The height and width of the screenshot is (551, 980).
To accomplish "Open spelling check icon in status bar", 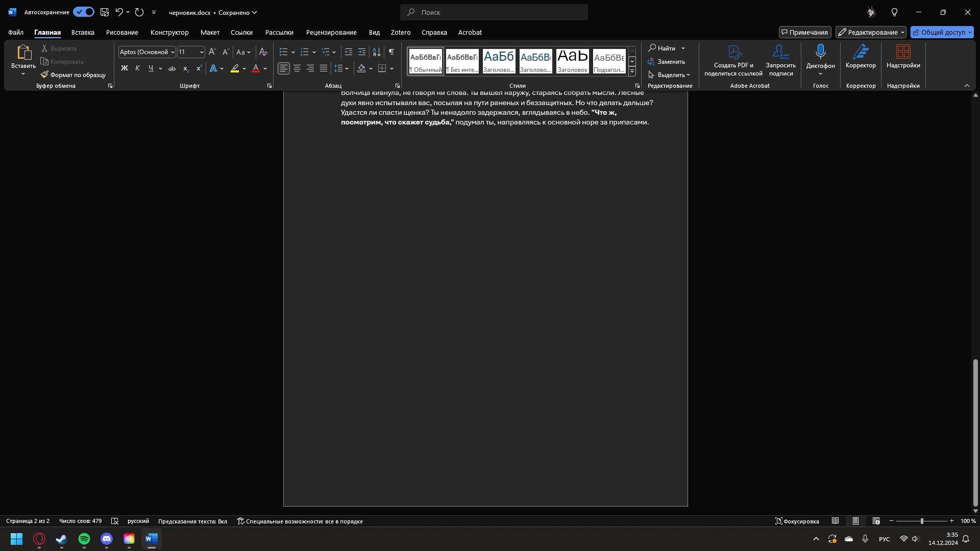I will [x=115, y=521].
